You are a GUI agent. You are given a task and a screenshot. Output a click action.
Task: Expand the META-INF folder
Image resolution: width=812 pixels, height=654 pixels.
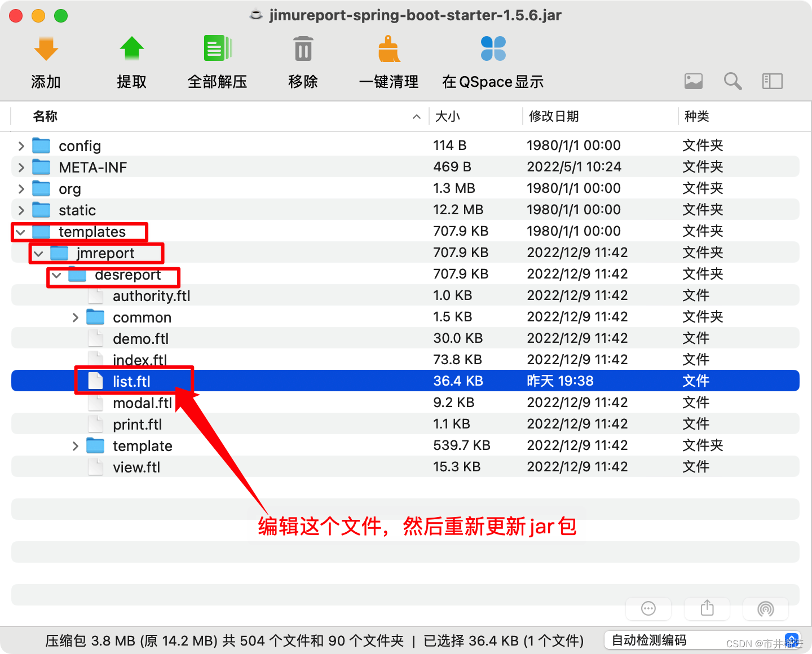coord(21,167)
